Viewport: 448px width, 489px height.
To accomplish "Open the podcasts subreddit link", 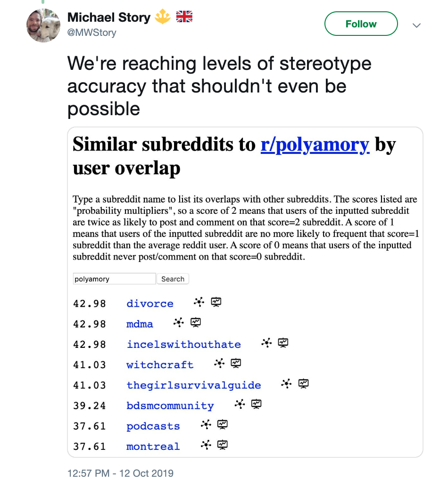I will tap(153, 426).
